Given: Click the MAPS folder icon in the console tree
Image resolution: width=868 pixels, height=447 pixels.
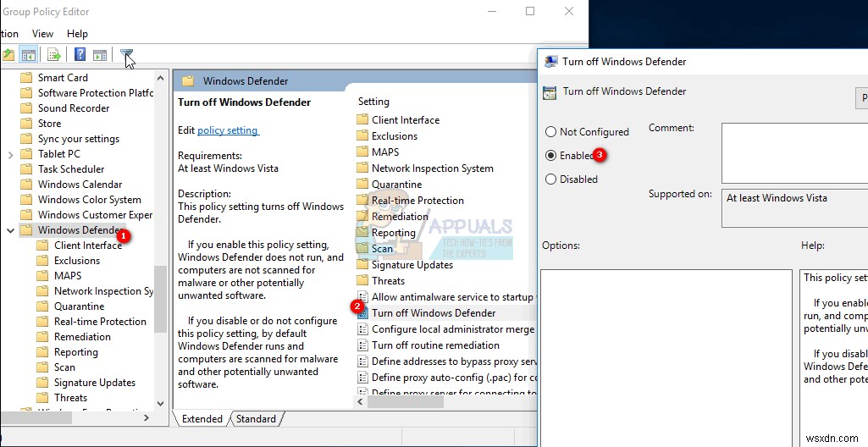Looking at the screenshot, I should click(x=42, y=275).
